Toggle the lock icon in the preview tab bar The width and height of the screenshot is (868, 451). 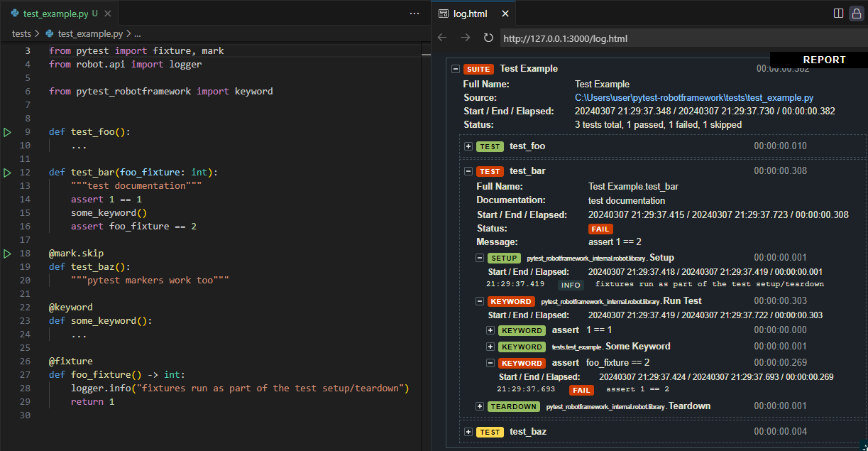(x=856, y=13)
